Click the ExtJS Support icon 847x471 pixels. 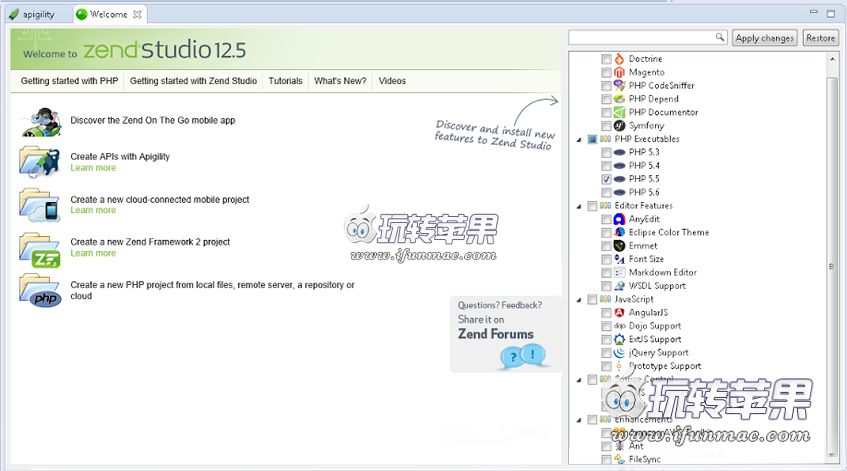pos(619,339)
